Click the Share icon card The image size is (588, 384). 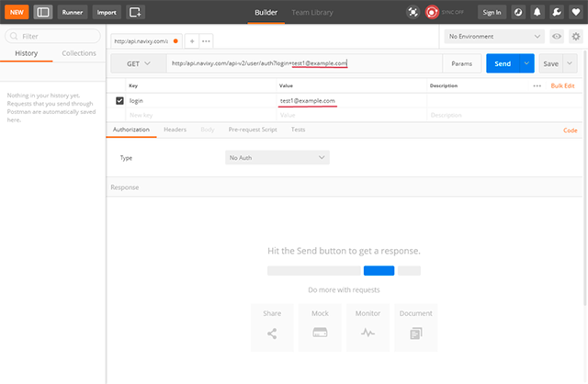pyautogui.click(x=272, y=327)
